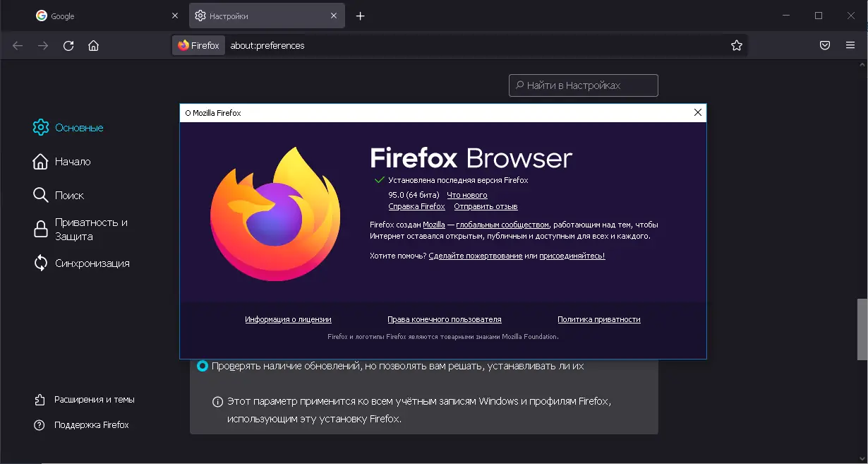Click the Firefox identity badge in address bar
Image resolution: width=868 pixels, height=464 pixels.
pyautogui.click(x=198, y=45)
